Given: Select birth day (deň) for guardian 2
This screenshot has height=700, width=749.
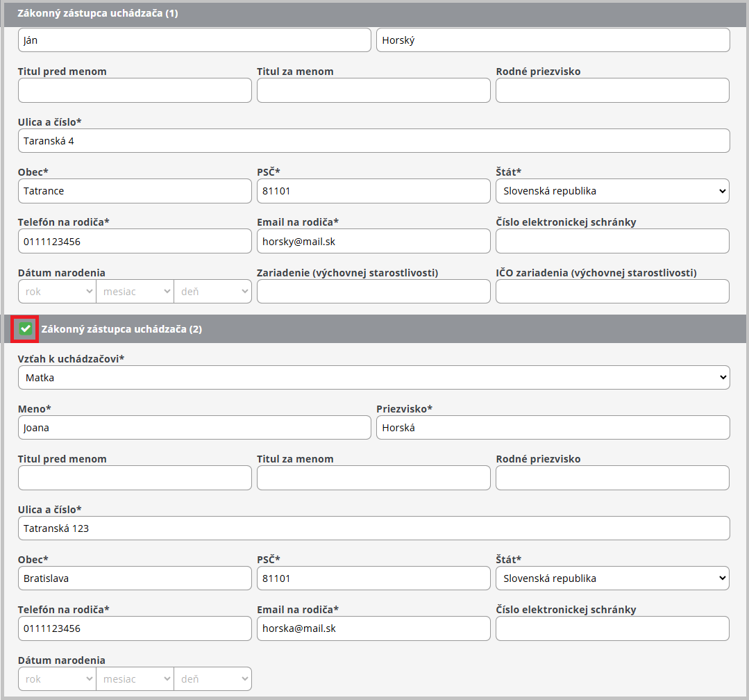Looking at the screenshot, I should [x=212, y=679].
